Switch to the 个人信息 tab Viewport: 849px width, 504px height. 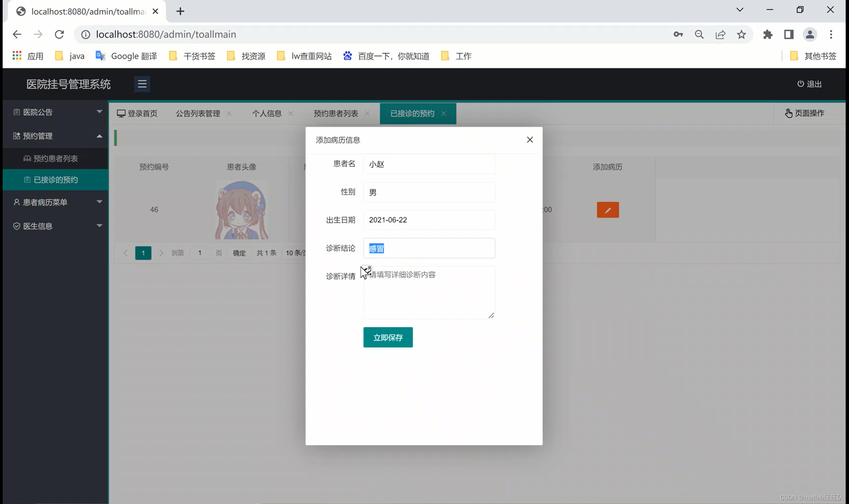(267, 113)
